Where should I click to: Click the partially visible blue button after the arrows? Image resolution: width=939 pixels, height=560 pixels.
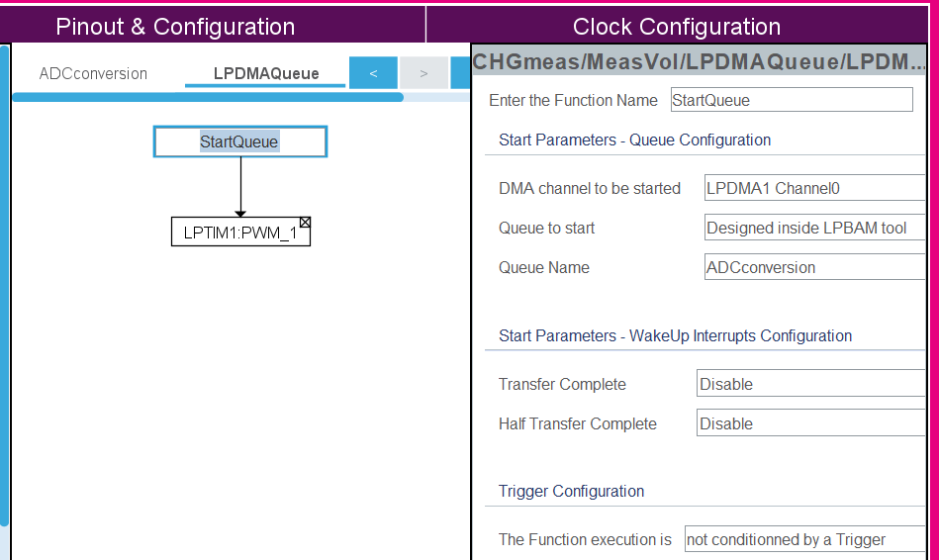click(460, 73)
